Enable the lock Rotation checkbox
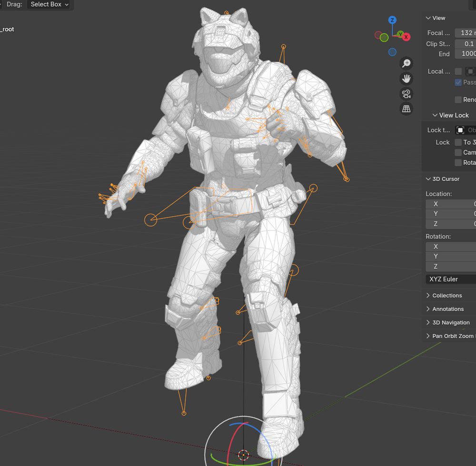Image resolution: width=476 pixels, height=466 pixels. pyautogui.click(x=458, y=163)
